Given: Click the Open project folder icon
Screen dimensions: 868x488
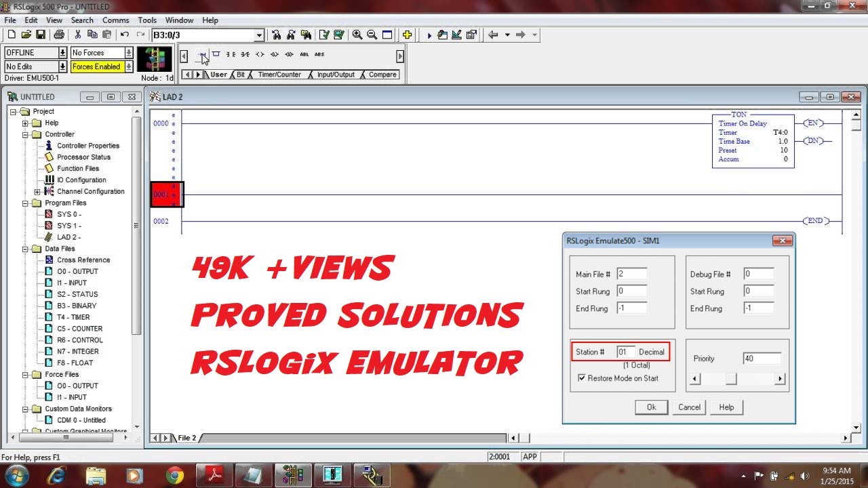Looking at the screenshot, I should click(26, 35).
